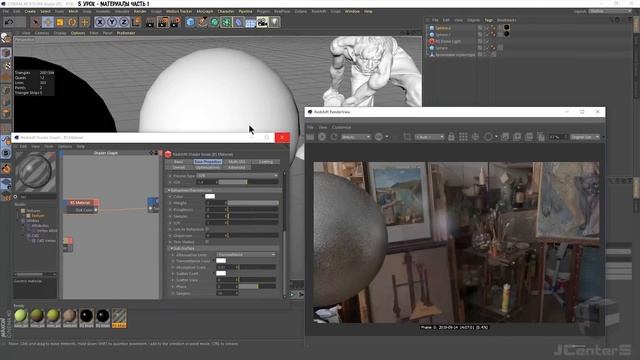Click the Deformer (Bend) icon
640x360 pixels.
coord(238,22)
